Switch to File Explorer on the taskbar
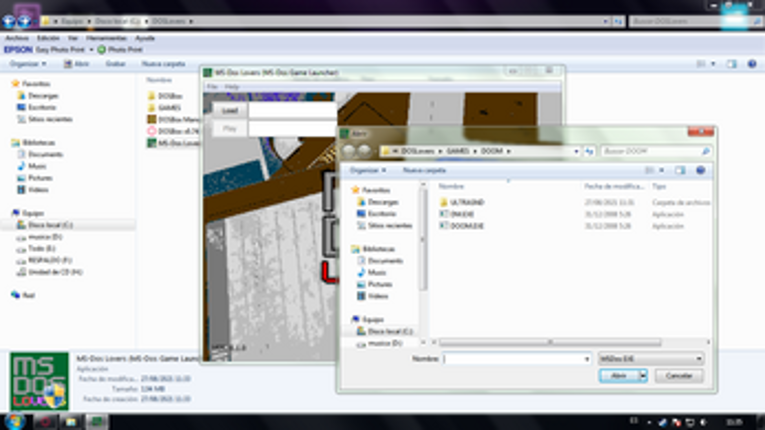The height and width of the screenshot is (430, 765). coord(71,422)
